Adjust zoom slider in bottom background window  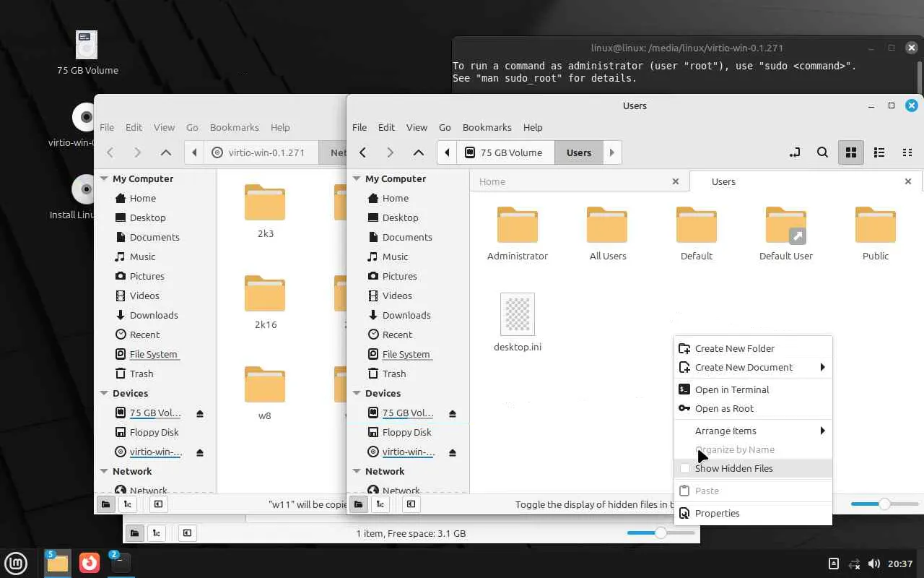point(661,532)
